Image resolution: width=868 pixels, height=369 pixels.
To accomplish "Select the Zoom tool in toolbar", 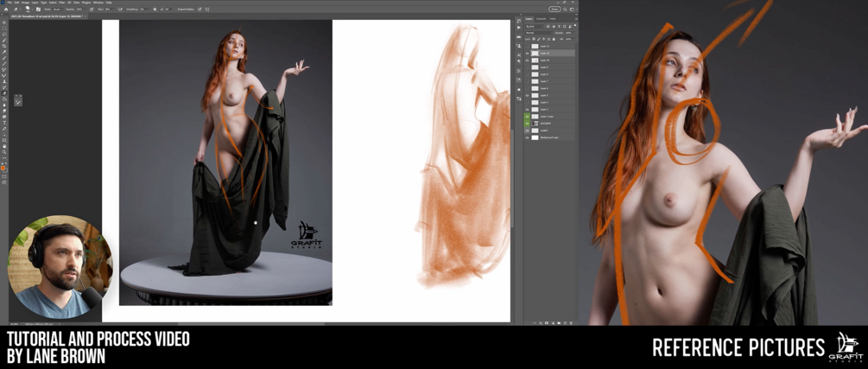I will coord(4,152).
